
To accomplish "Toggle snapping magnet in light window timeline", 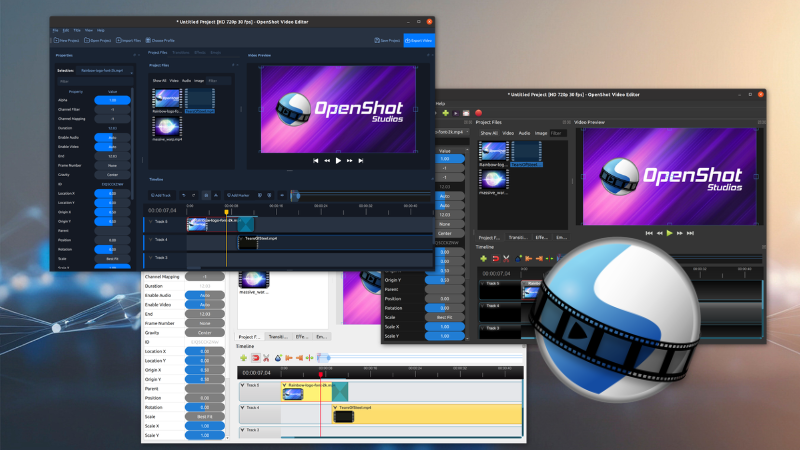I will click(x=256, y=358).
